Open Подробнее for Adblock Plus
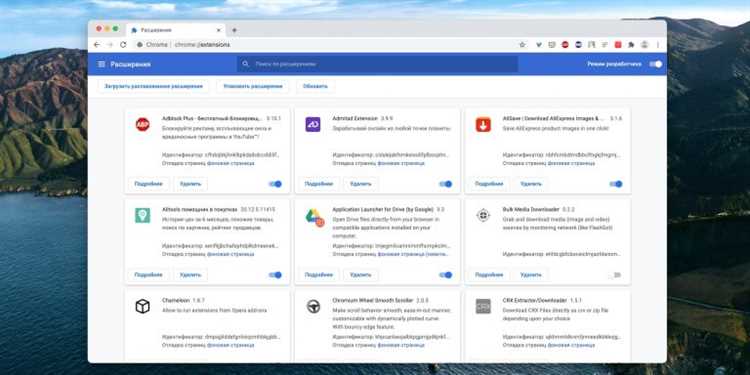Image resolution: width=750 pixels, height=375 pixels. [x=149, y=184]
